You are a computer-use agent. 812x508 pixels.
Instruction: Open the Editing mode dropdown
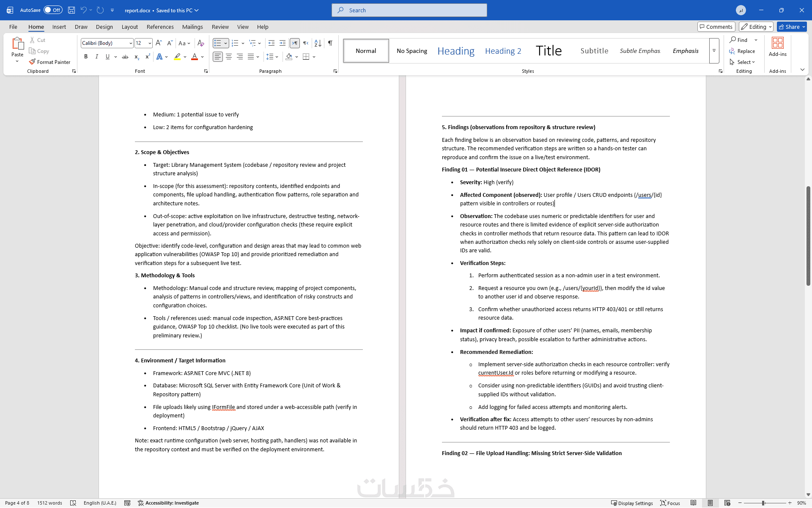756,27
